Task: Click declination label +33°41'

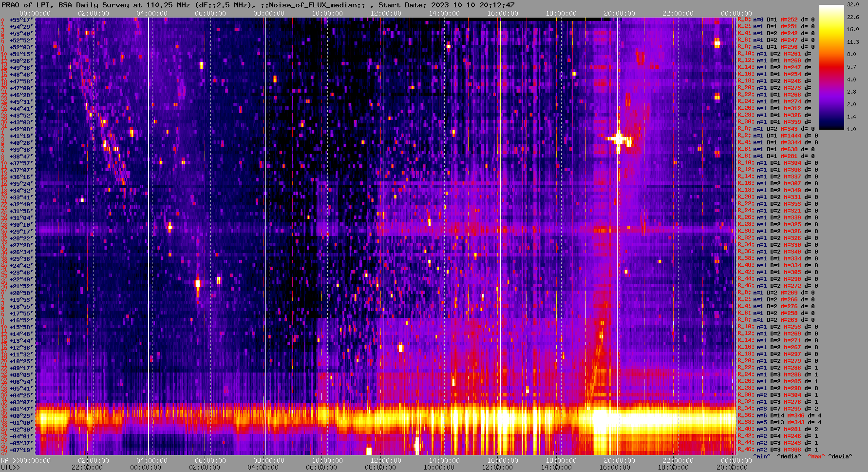Action: (x=21, y=197)
